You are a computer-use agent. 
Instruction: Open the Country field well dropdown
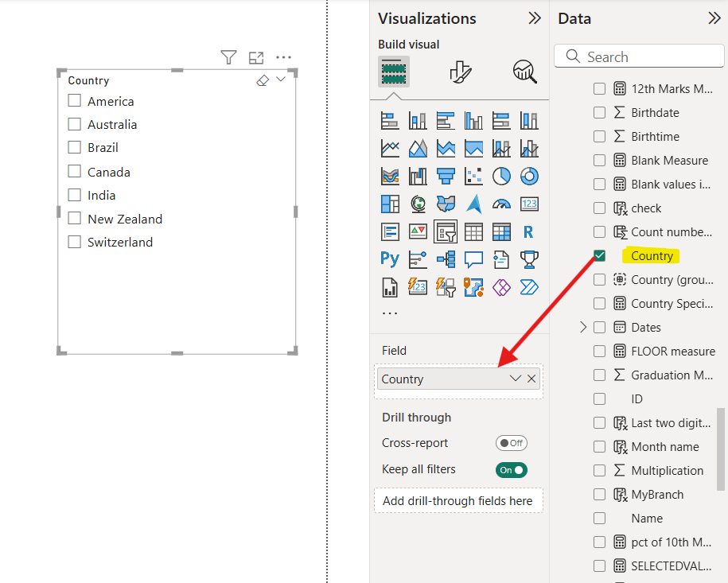(x=514, y=379)
